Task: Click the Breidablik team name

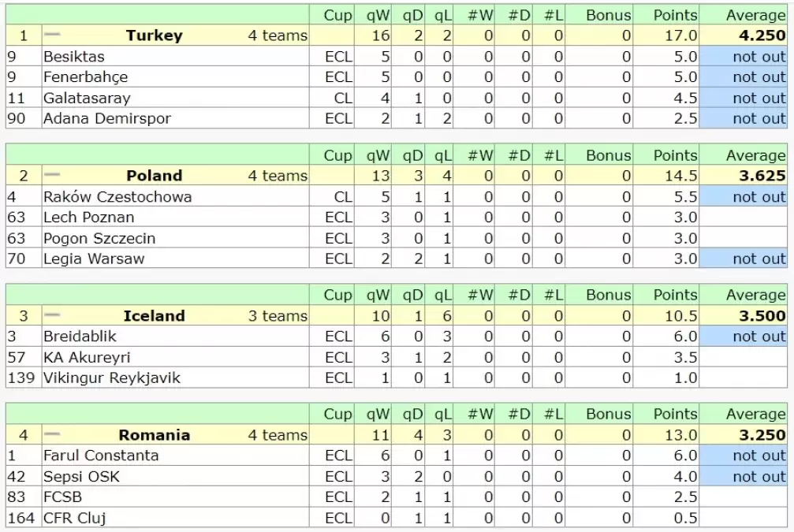Action: (x=80, y=337)
